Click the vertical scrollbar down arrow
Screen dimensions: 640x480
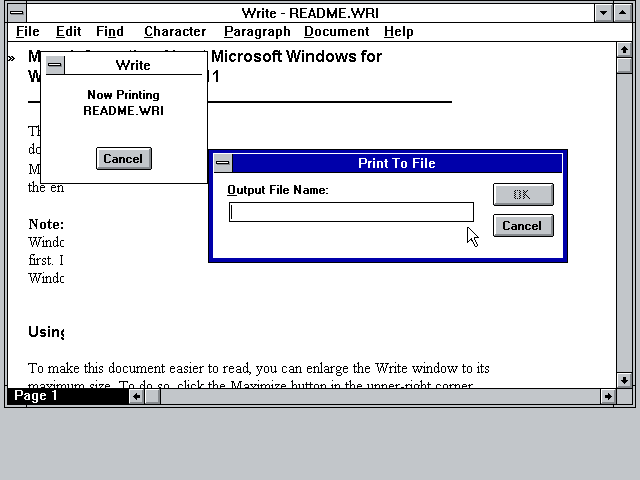[624, 380]
